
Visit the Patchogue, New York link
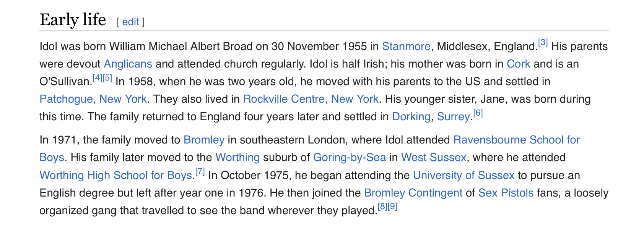[x=93, y=99]
